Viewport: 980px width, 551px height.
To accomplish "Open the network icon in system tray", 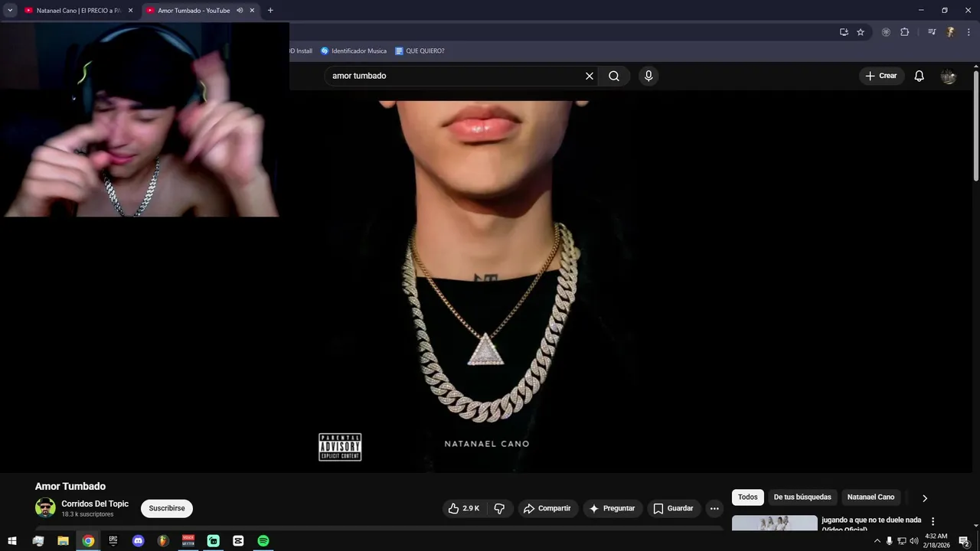I will (x=901, y=541).
